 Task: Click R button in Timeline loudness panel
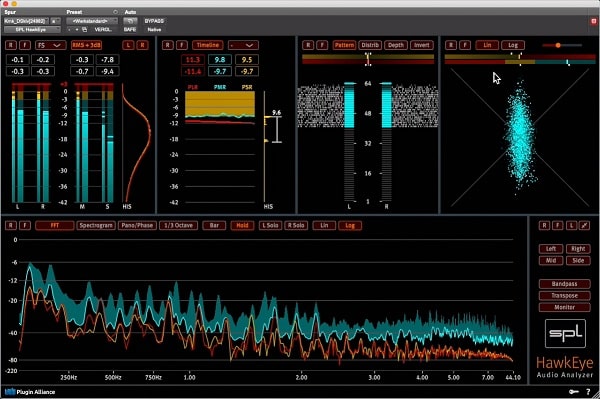click(168, 45)
